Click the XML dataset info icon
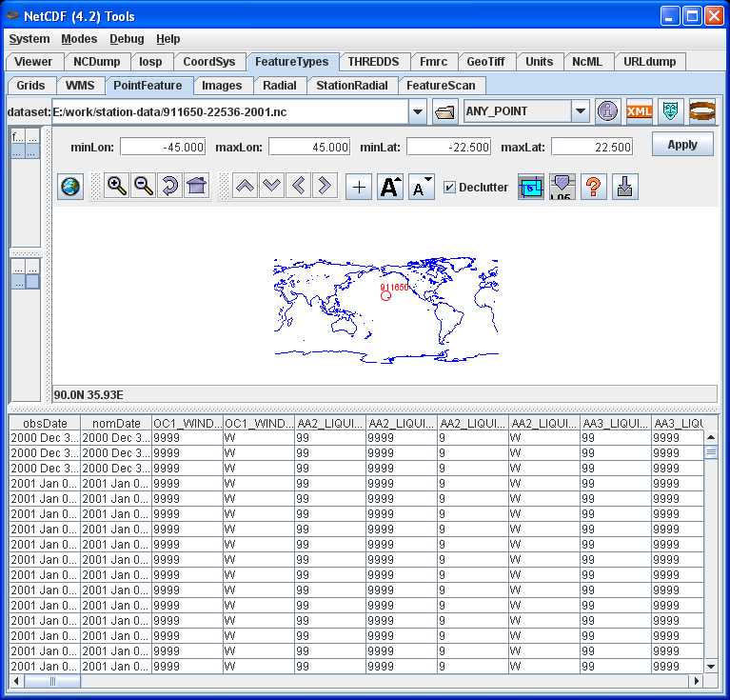The image size is (730, 700). point(640,110)
